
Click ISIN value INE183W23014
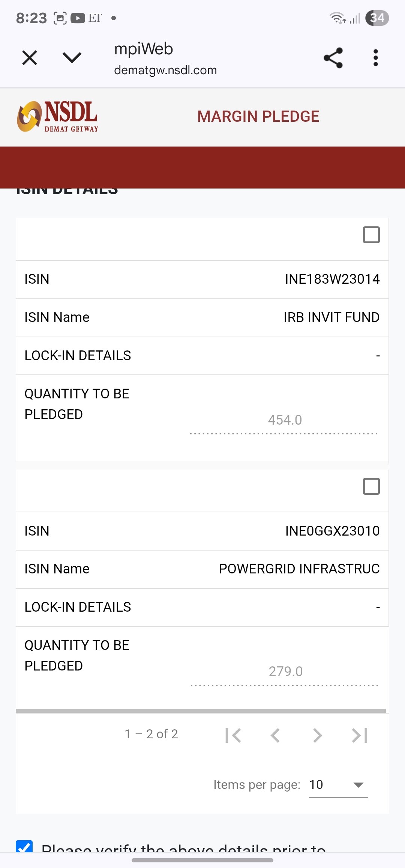point(332,279)
